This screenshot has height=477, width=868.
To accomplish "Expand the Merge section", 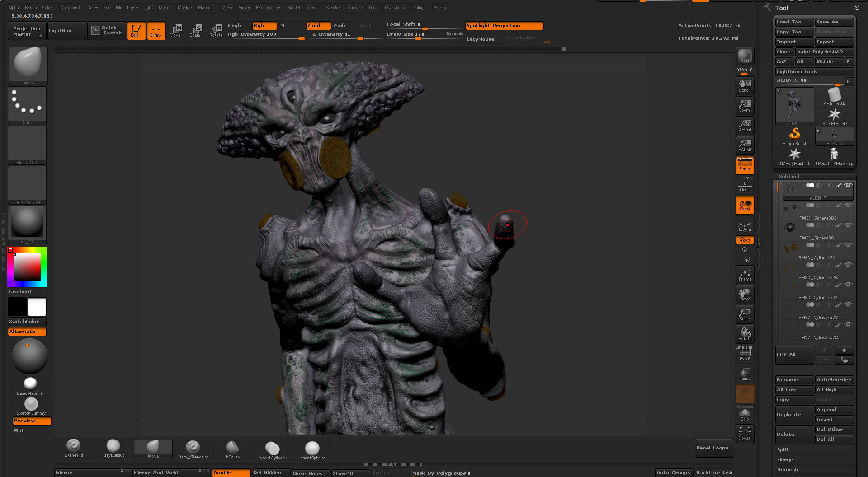I will 785,460.
